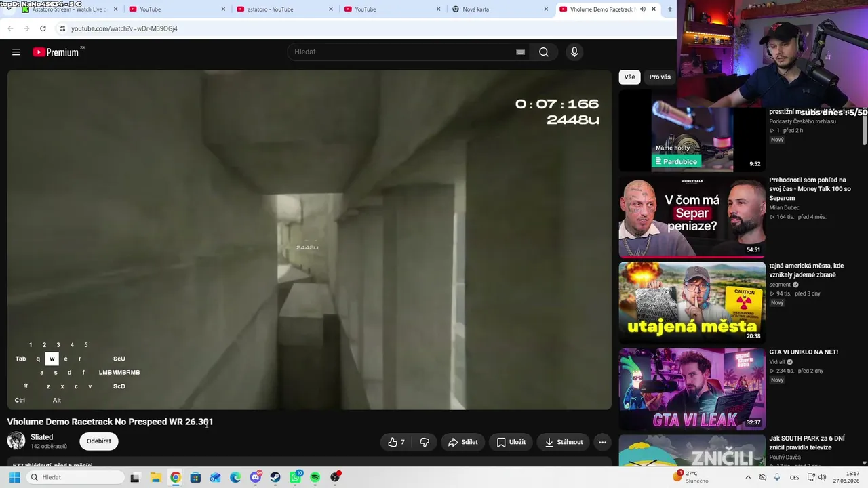
Task: Go back in browser history
Action: (10, 28)
